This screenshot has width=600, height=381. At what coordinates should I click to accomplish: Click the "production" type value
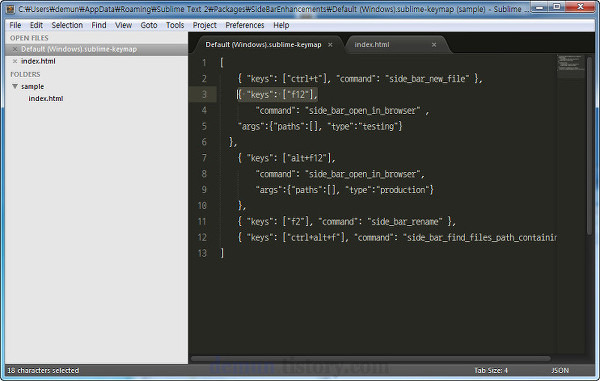(x=402, y=190)
